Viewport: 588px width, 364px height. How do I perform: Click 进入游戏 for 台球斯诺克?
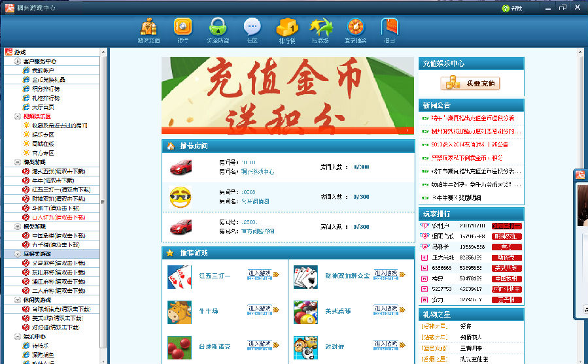tap(263, 345)
